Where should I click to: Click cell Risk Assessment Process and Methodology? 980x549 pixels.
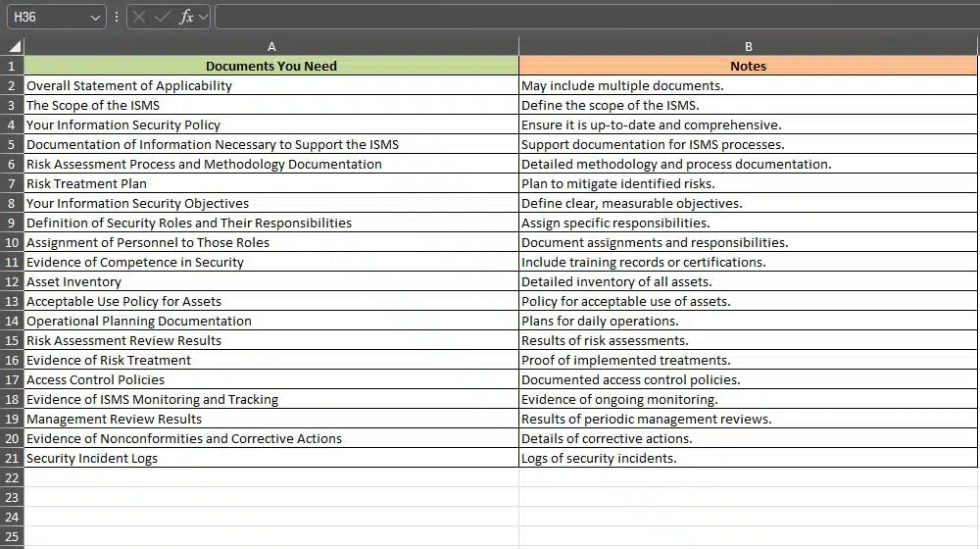271,164
